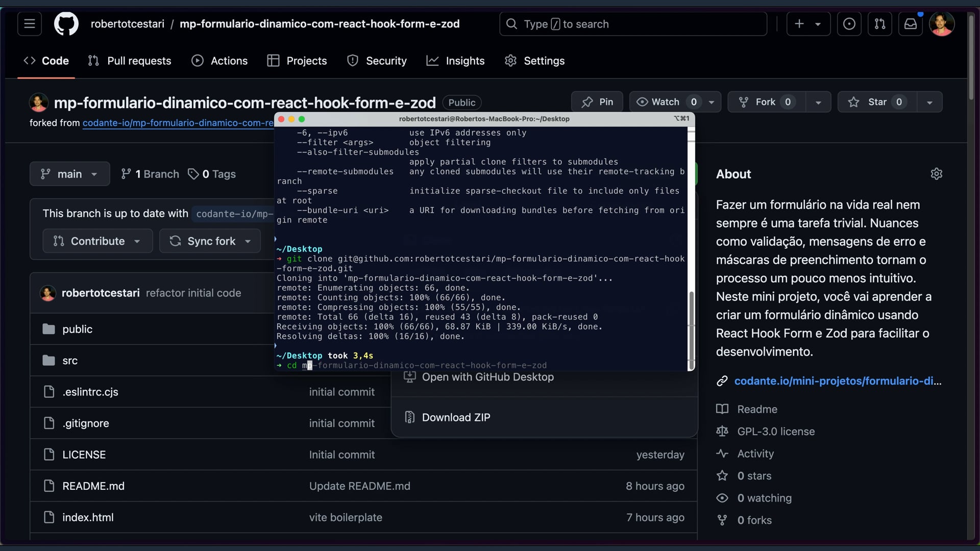
Task: Open the Sync fork dropdown
Action: point(210,241)
